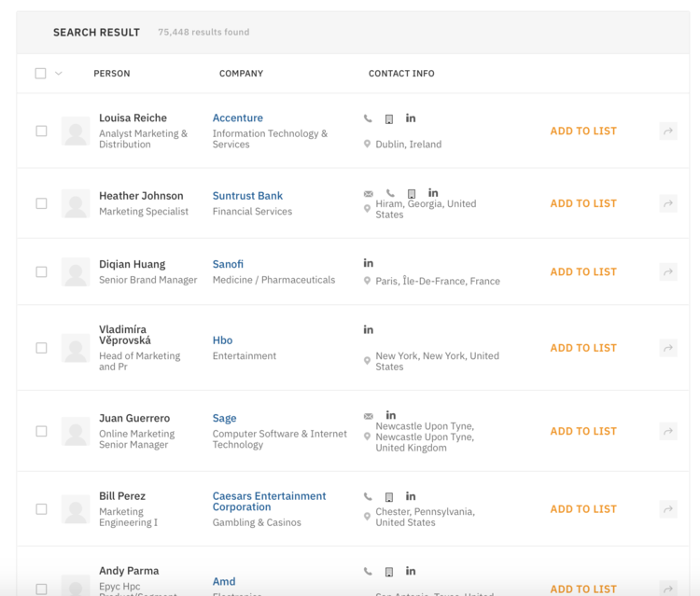Open Sanofi company link
This screenshot has width=700, height=596.
228,264
